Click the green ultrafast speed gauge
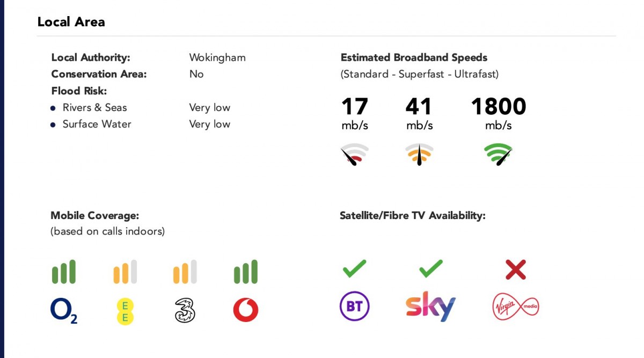Viewport: 644px width, 358px height. tap(498, 155)
